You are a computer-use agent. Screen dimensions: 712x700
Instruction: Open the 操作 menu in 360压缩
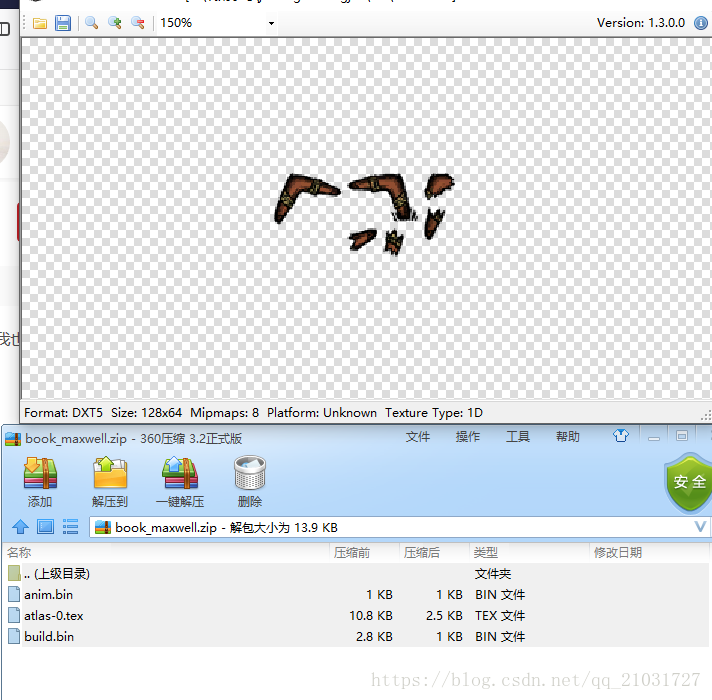pyautogui.click(x=468, y=437)
